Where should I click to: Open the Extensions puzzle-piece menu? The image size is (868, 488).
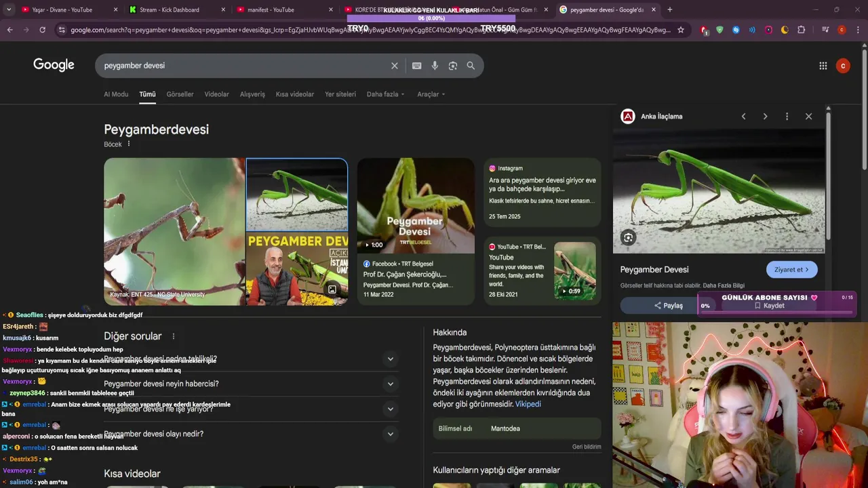pos(802,30)
